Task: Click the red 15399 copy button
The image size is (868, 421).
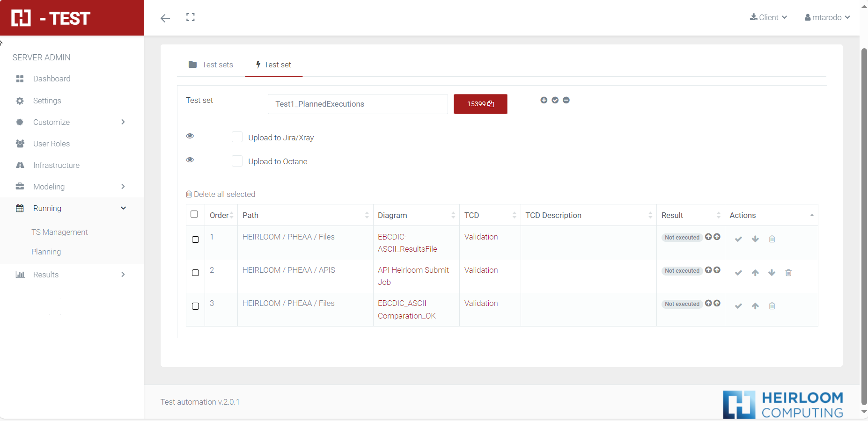Action: [480, 104]
